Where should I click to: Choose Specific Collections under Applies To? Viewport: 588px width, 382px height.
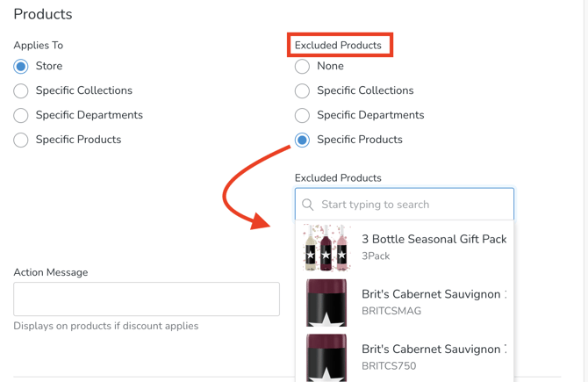point(21,90)
